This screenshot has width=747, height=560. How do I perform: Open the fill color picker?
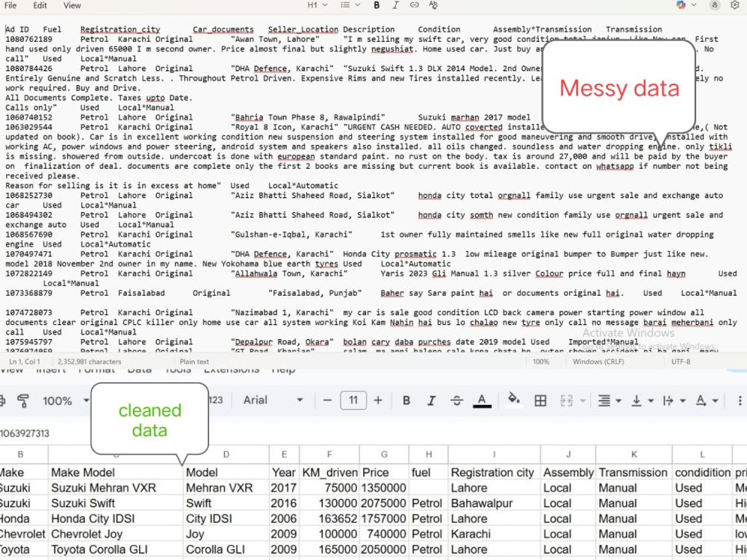[514, 400]
